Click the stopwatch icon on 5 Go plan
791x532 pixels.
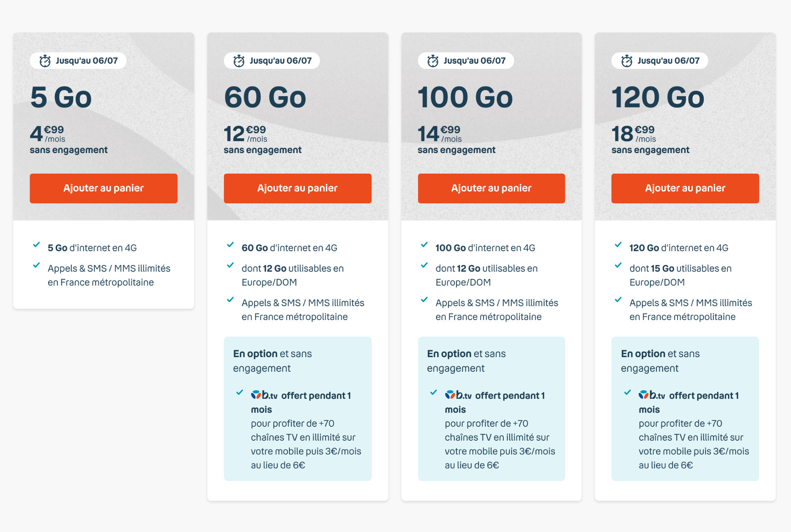(x=45, y=61)
